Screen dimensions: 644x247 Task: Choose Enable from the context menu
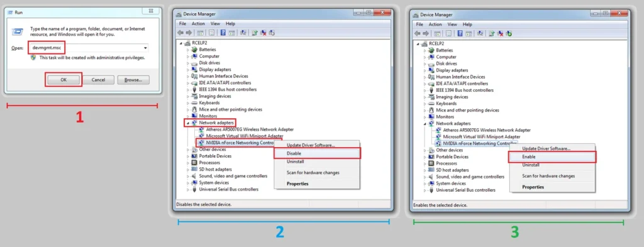coord(552,156)
